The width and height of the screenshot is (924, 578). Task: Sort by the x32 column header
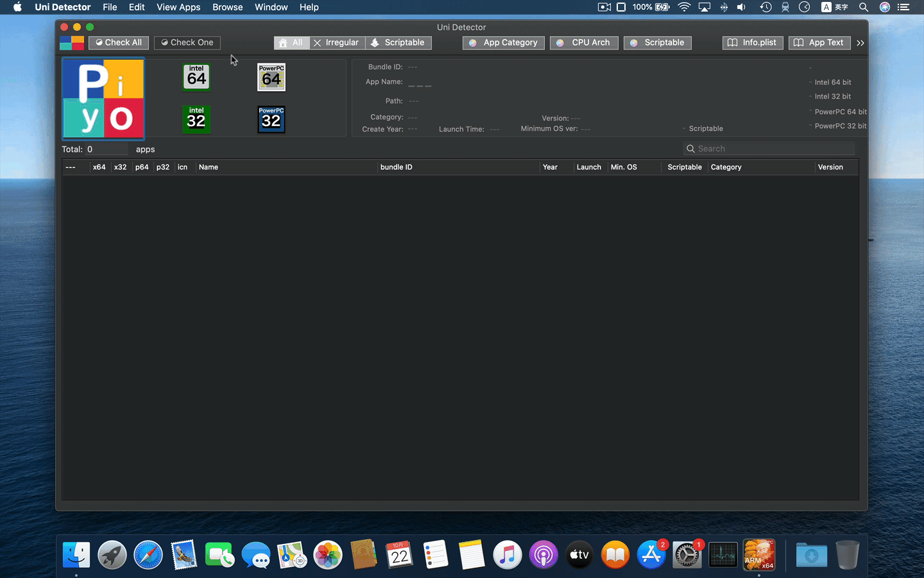pos(121,167)
